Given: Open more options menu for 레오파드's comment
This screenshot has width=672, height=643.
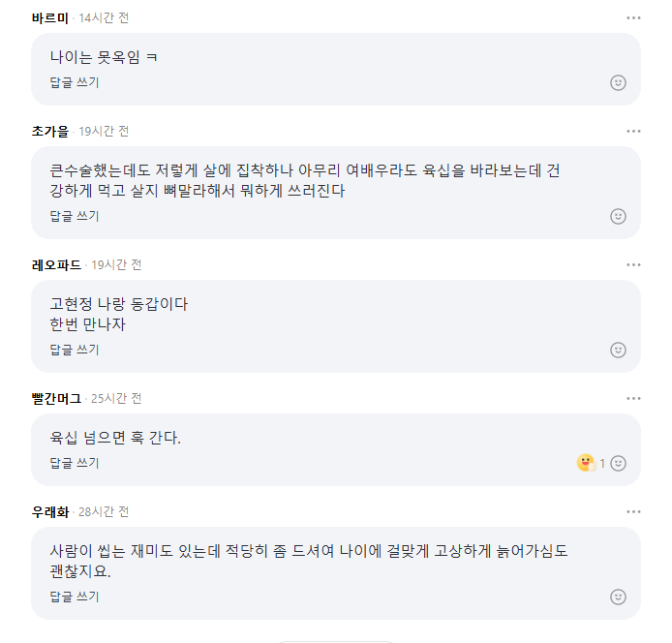Looking at the screenshot, I should point(633,265).
